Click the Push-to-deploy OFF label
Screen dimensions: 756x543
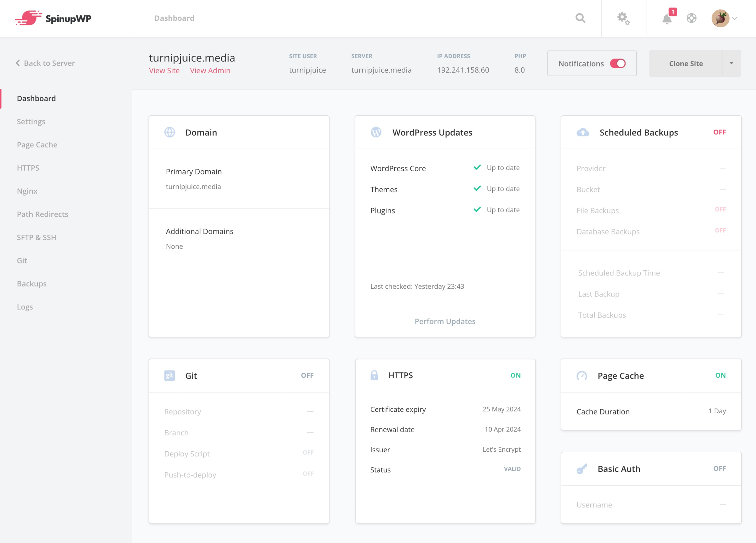308,473
